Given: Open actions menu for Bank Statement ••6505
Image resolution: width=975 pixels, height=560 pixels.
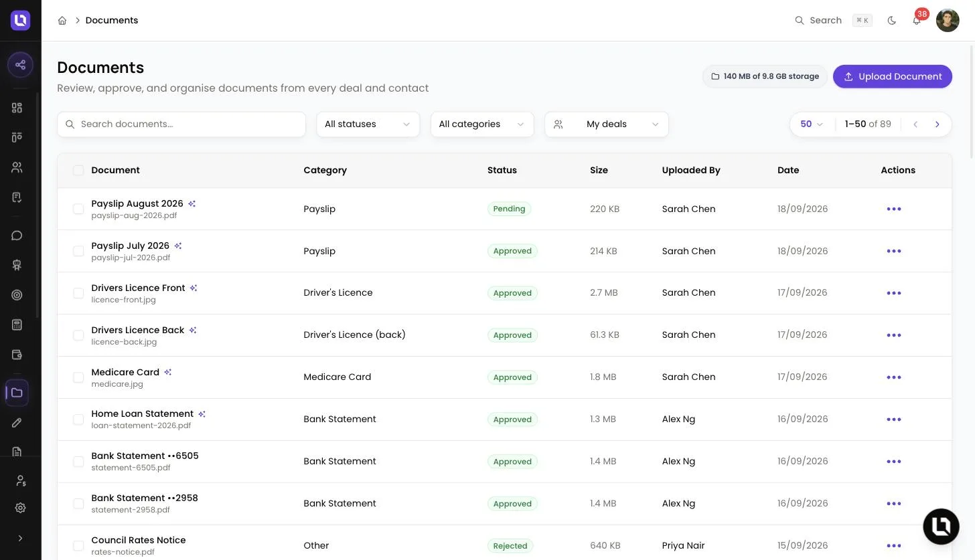Looking at the screenshot, I should pyautogui.click(x=894, y=462).
